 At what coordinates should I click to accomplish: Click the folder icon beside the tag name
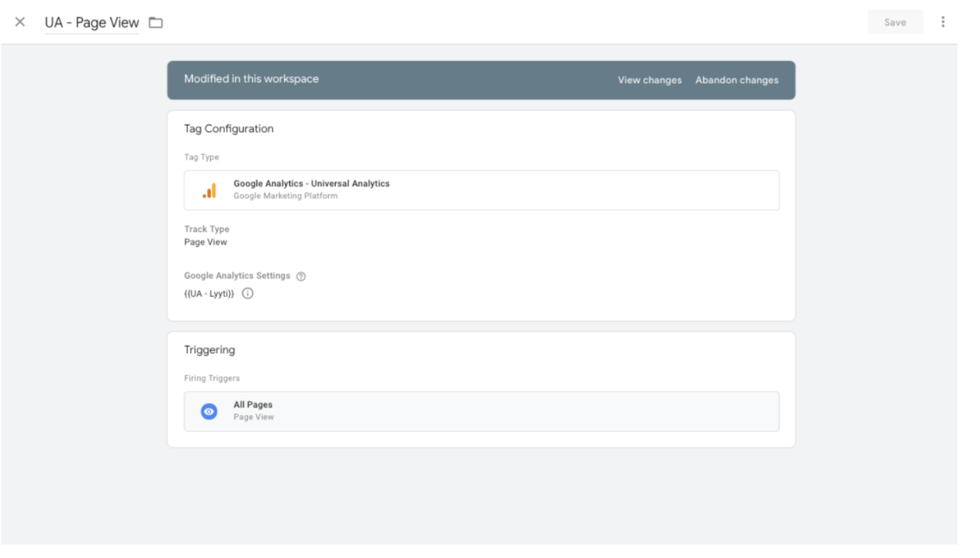pos(156,23)
